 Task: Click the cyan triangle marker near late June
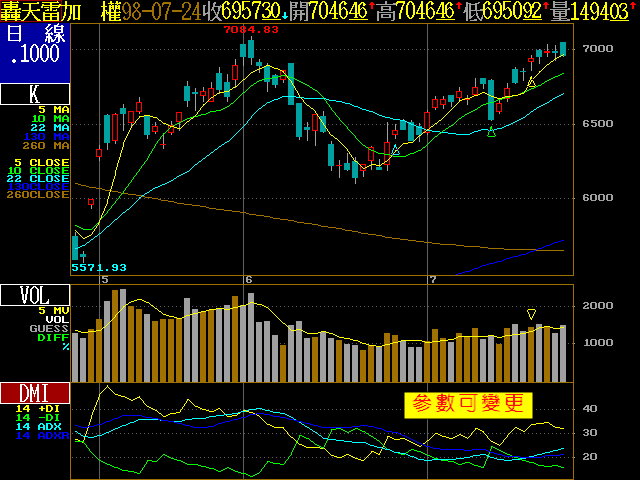[x=396, y=150]
